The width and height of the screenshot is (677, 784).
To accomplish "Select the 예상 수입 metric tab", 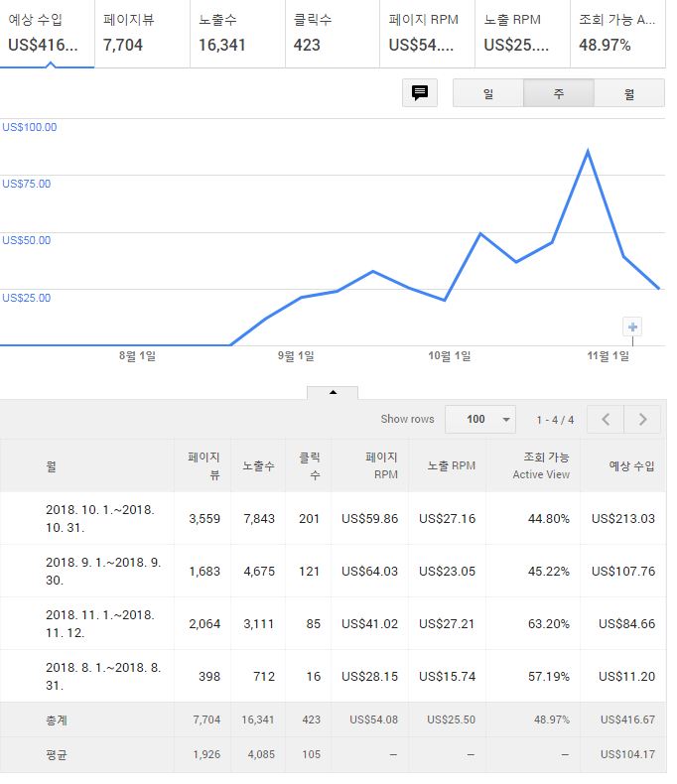I will (x=48, y=33).
